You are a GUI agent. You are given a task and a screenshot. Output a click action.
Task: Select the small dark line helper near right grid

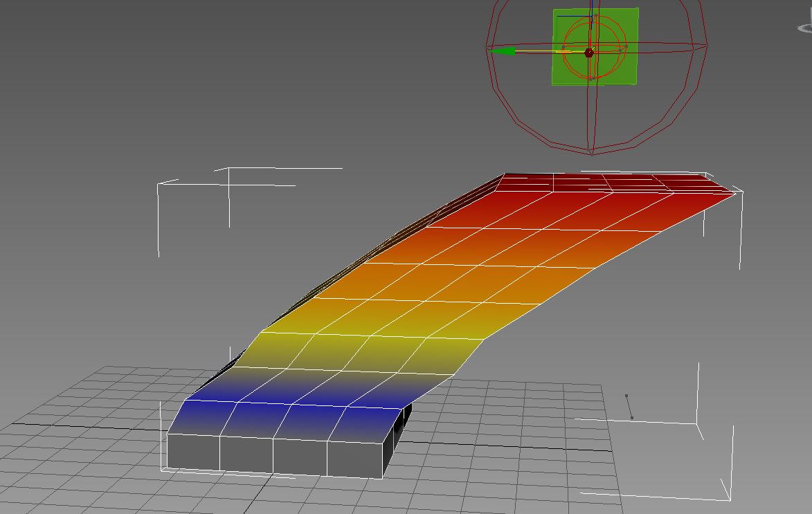[x=629, y=407]
